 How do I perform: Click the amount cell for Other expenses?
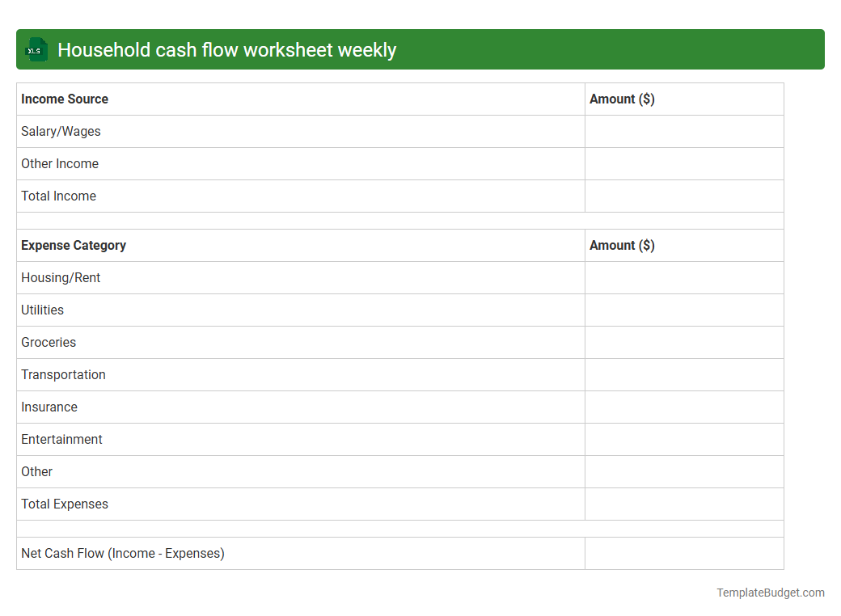(684, 471)
